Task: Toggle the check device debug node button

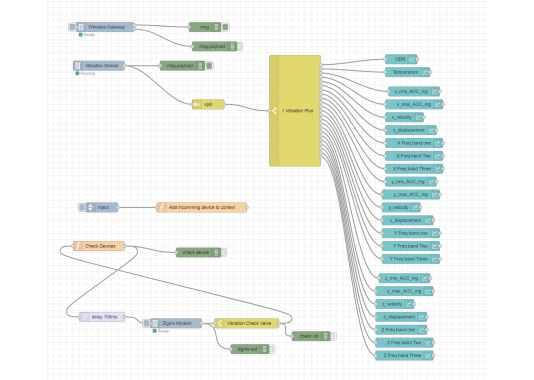Action: point(224,252)
